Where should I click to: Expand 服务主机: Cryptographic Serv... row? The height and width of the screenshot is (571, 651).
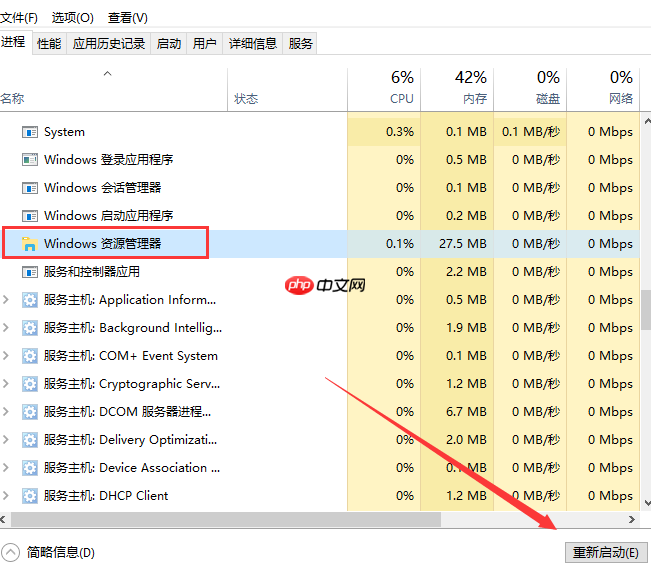pyautogui.click(x=6, y=384)
